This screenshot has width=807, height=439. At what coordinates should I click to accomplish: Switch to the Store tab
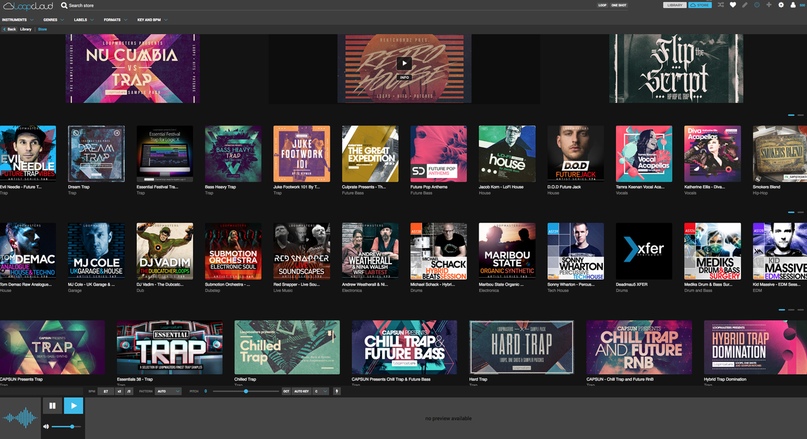[x=42, y=30]
